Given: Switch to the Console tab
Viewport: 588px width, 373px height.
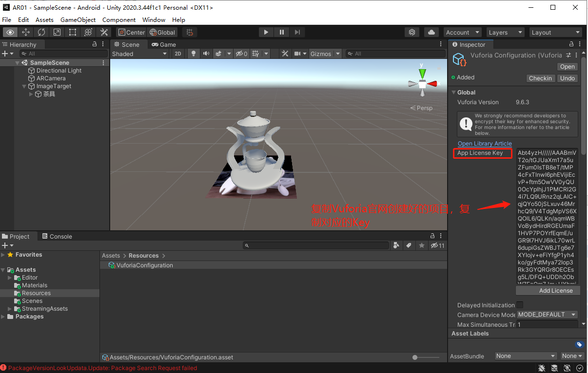Looking at the screenshot, I should click(57, 236).
